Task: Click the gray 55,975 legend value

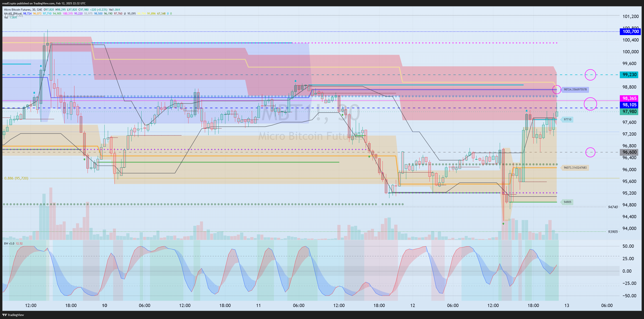Action: tap(88, 14)
